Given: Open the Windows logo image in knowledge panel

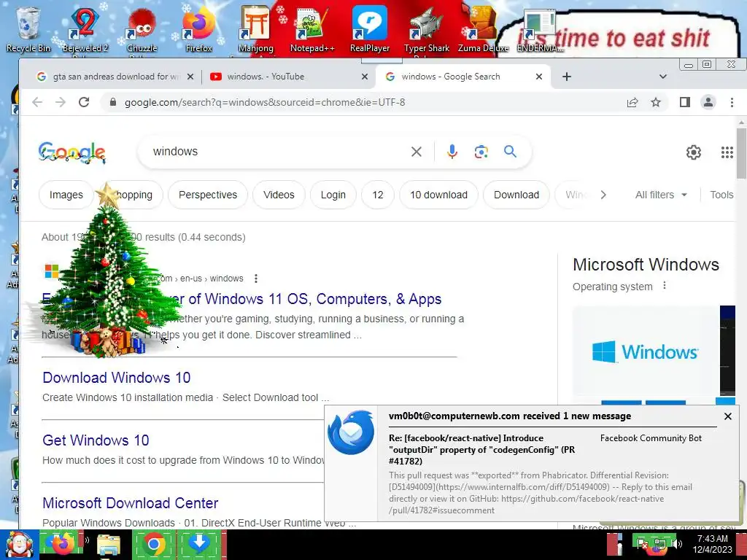Looking at the screenshot, I should pos(646,352).
